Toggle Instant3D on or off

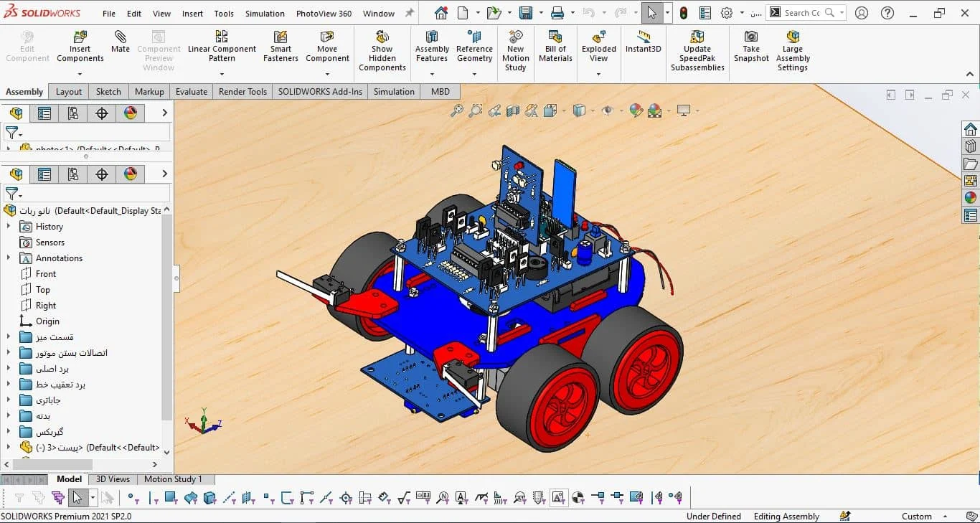(644, 42)
